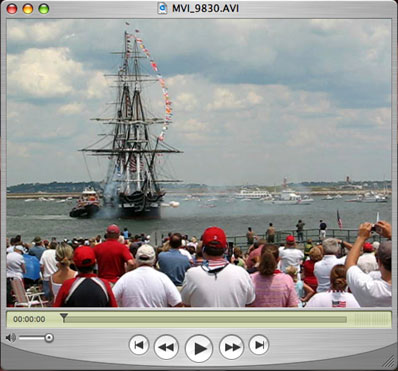Skip to the end of the movie
Viewport: 398px width, 371px height.
coord(259,345)
